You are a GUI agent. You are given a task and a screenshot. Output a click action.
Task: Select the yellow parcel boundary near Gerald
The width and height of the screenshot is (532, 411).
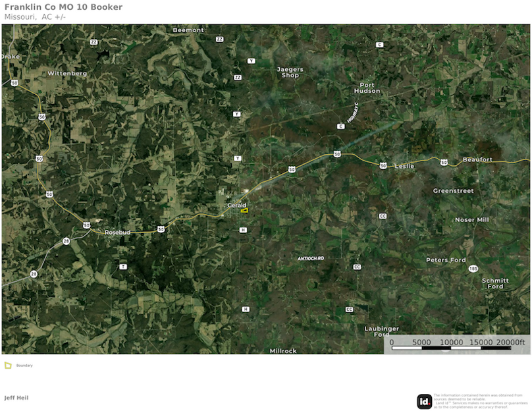[244, 211]
